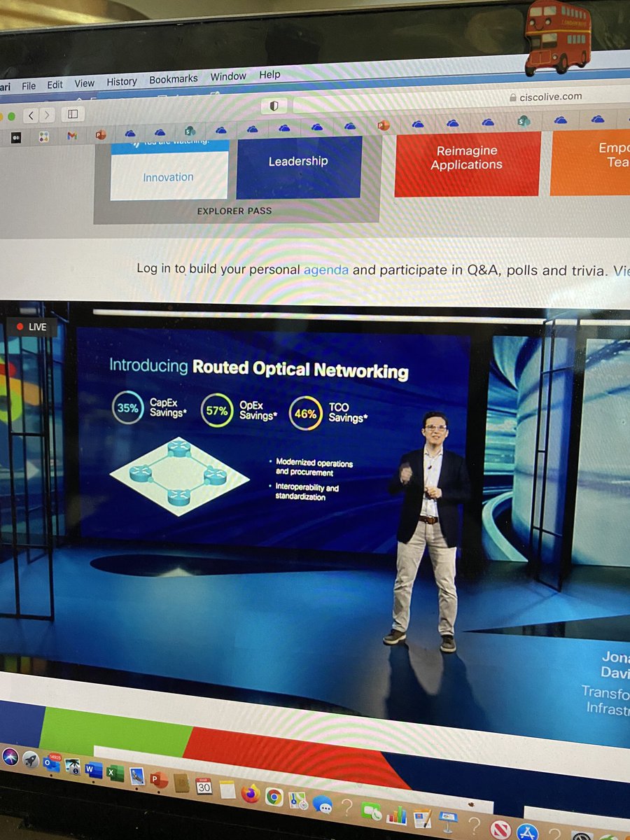Toggle the Safari sidebar open
Screen dimensions: 630x840
pyautogui.click(x=73, y=113)
